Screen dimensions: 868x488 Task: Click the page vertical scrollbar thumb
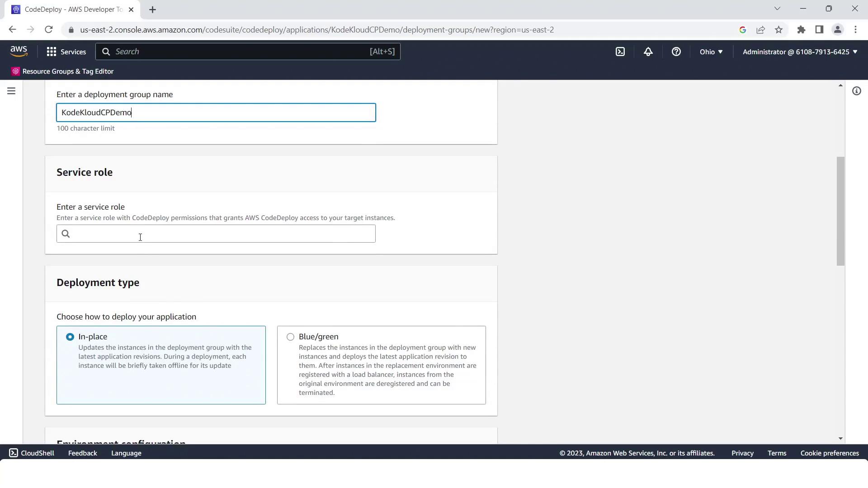click(840, 211)
